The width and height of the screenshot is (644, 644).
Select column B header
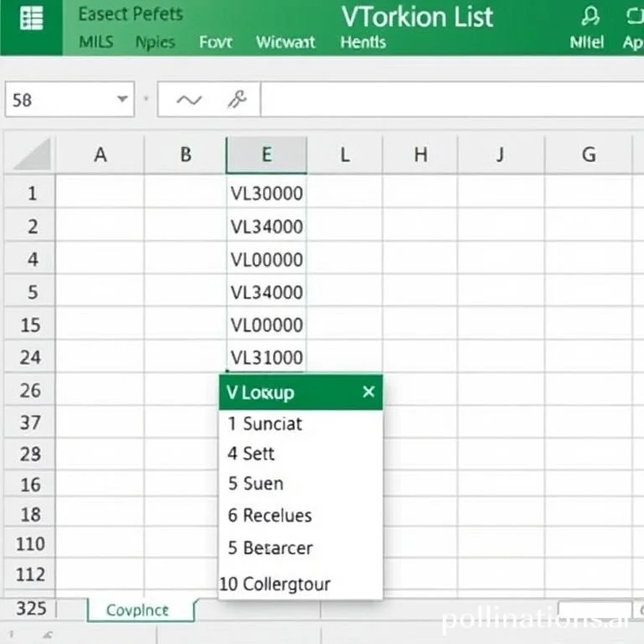tap(185, 155)
